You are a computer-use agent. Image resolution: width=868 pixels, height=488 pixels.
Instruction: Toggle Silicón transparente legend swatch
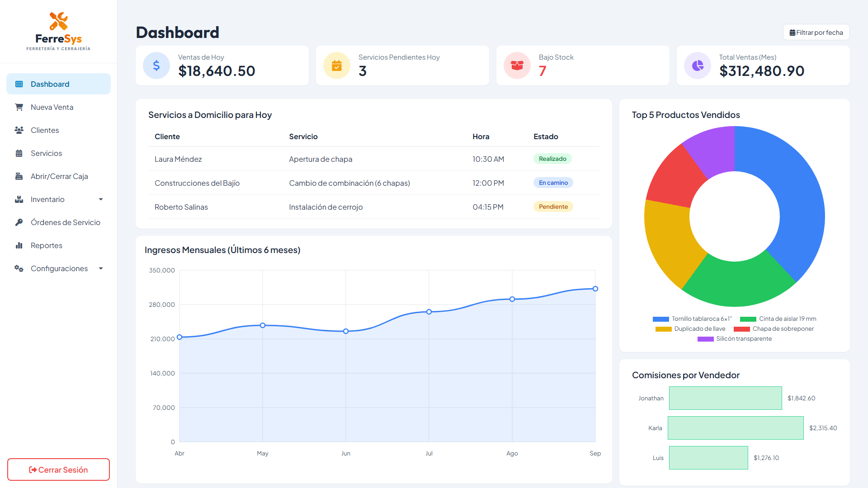click(x=705, y=339)
